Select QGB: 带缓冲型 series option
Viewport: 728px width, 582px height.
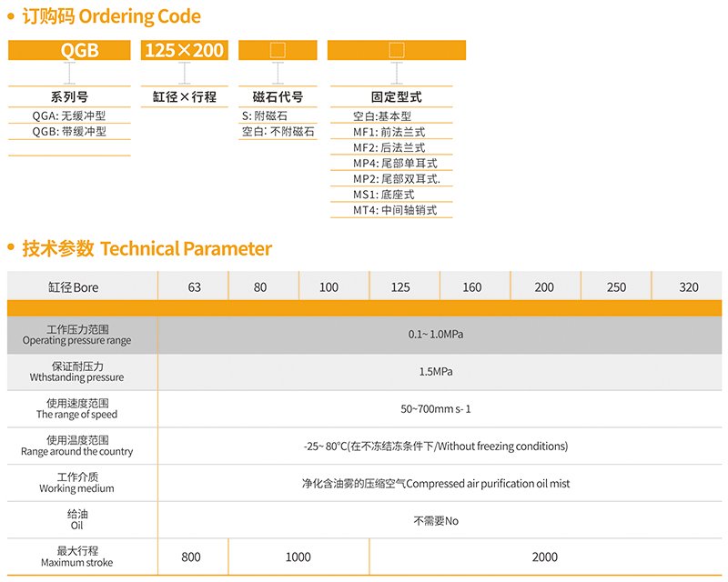69,131
